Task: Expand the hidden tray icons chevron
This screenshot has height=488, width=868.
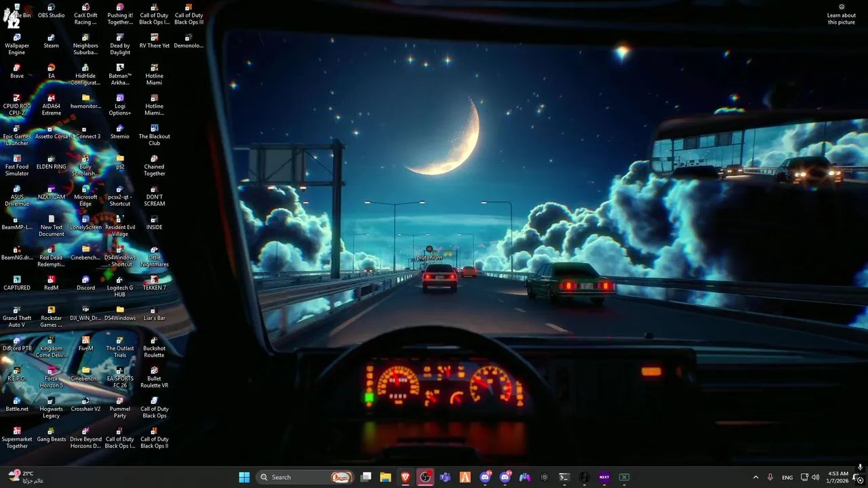Action: pos(755,477)
